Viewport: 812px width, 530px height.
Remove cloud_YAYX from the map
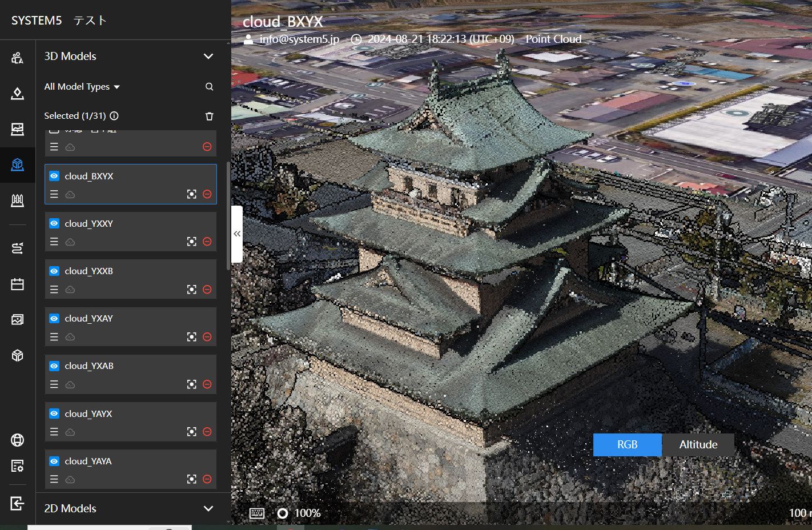click(x=207, y=432)
